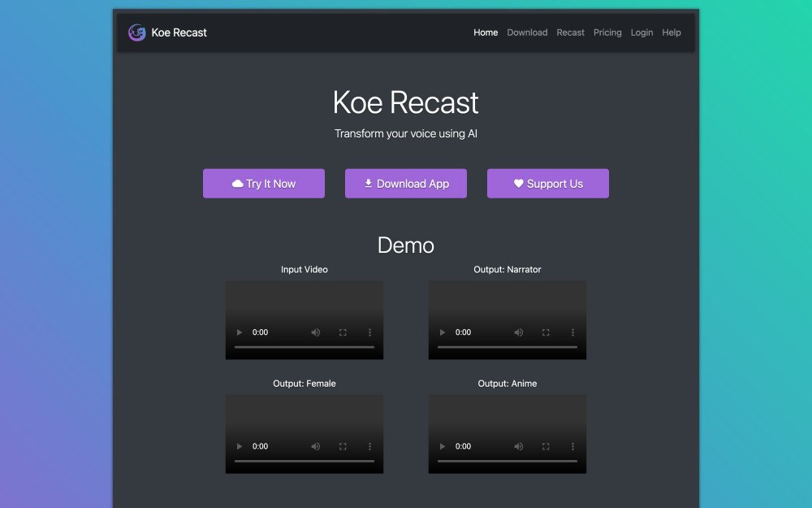
Task: Click the Output: Female video thumbnail area
Action: pos(304,415)
